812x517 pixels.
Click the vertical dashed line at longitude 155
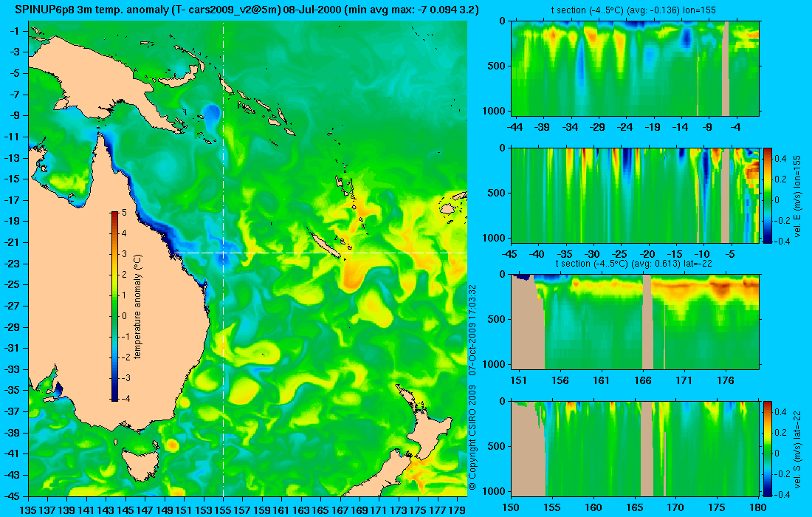pyautogui.click(x=223, y=259)
